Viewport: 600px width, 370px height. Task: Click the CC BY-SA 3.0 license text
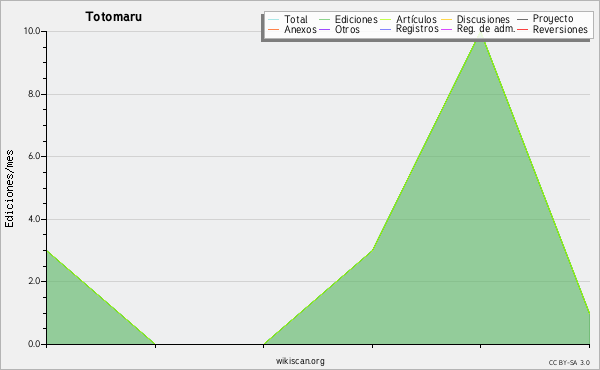(x=569, y=362)
